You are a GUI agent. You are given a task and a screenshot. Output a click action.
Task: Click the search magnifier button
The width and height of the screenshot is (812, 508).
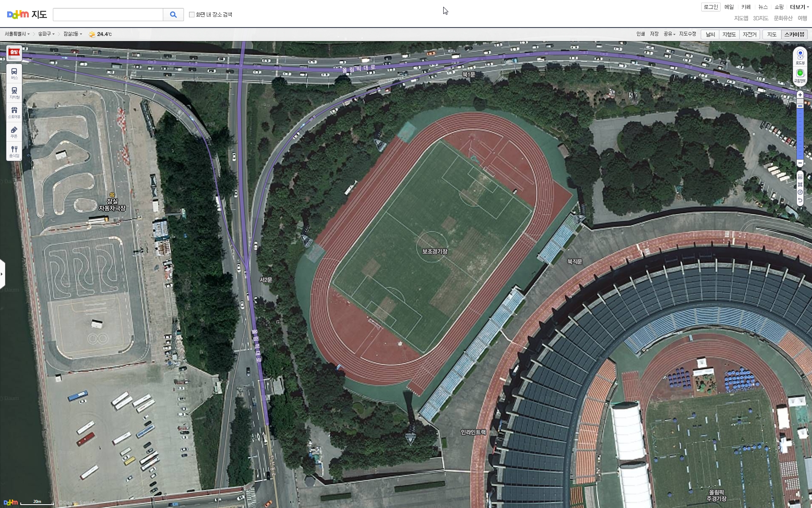(x=173, y=14)
